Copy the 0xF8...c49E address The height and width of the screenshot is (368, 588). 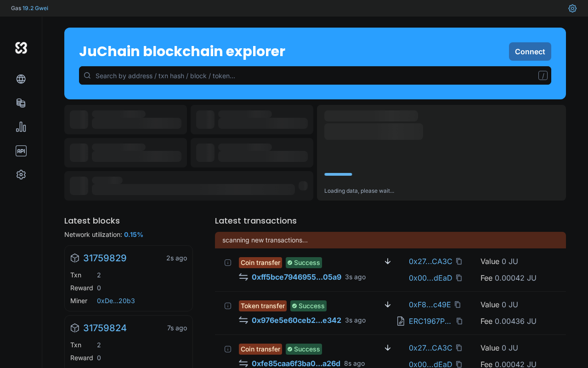pyautogui.click(x=458, y=305)
